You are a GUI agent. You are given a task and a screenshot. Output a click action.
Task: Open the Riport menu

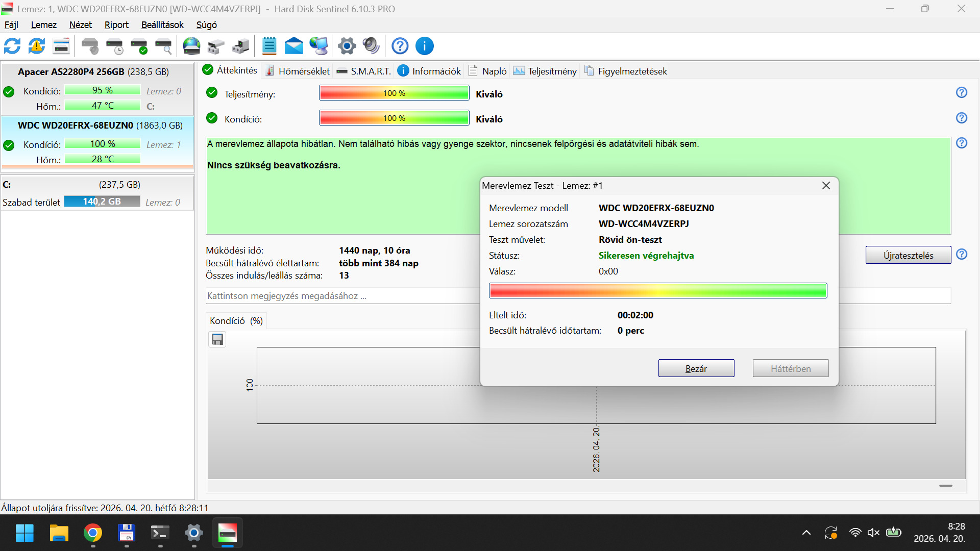(x=116, y=25)
